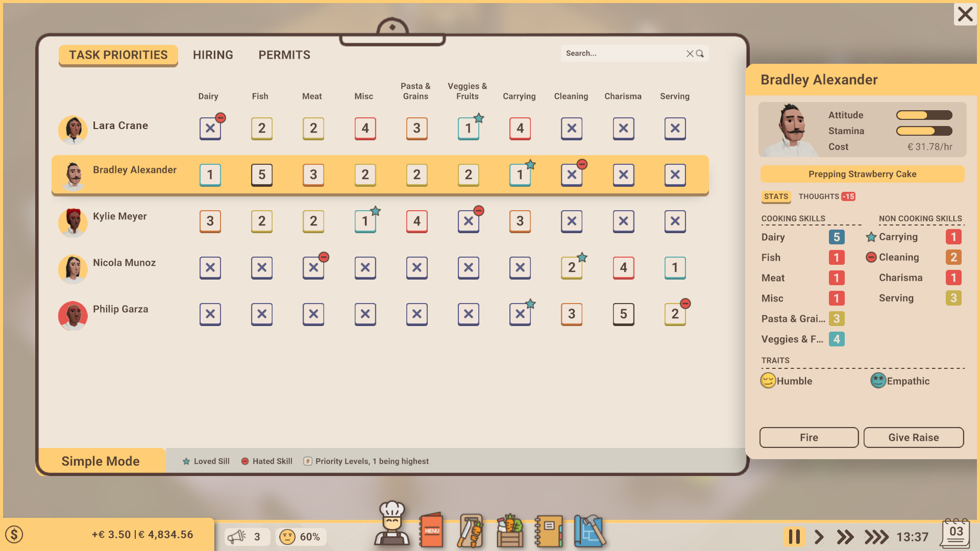Select the TASK PRIORITIES tab
The width and height of the screenshot is (980, 551).
pyautogui.click(x=118, y=55)
